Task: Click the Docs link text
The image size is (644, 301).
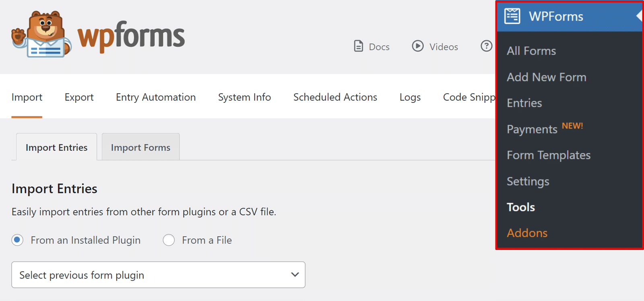Action: [379, 47]
